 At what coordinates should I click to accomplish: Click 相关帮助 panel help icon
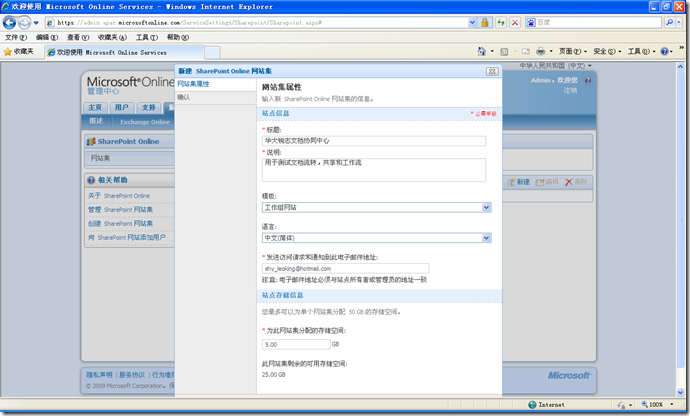point(91,180)
